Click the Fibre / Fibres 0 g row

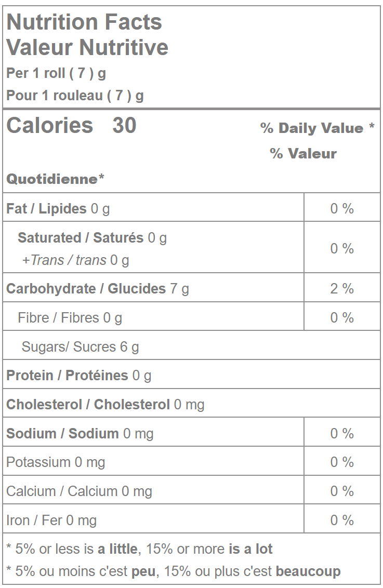point(70,318)
